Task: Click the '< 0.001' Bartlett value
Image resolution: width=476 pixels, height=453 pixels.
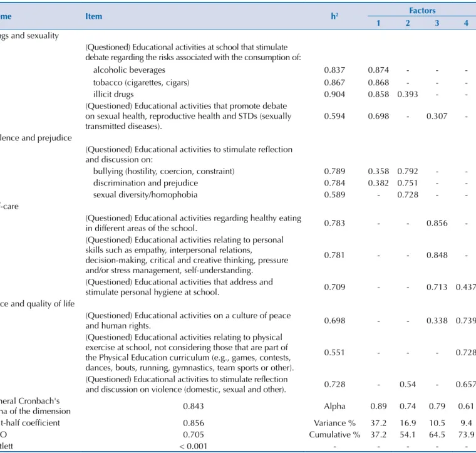Action: [194, 447]
